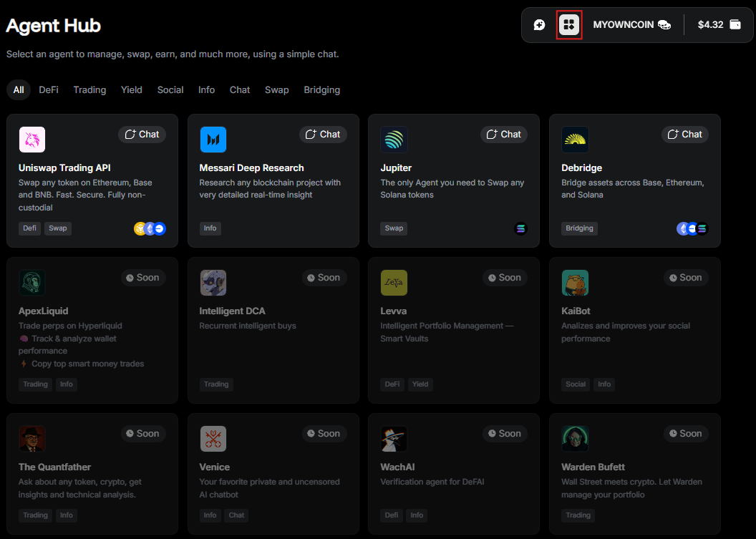Click the WachAI card title
The height and width of the screenshot is (539, 756).
tap(397, 467)
